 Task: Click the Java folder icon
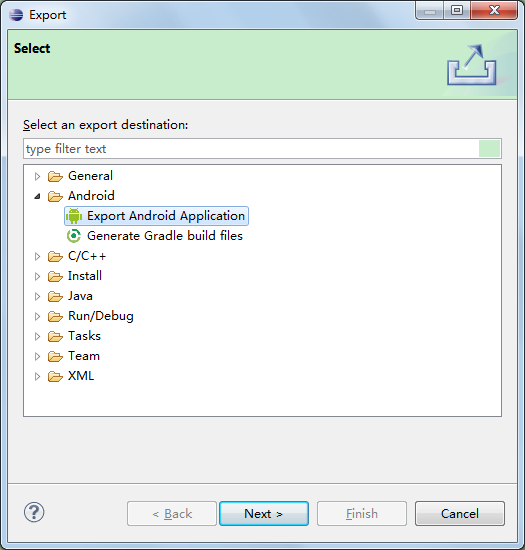pyautogui.click(x=55, y=296)
